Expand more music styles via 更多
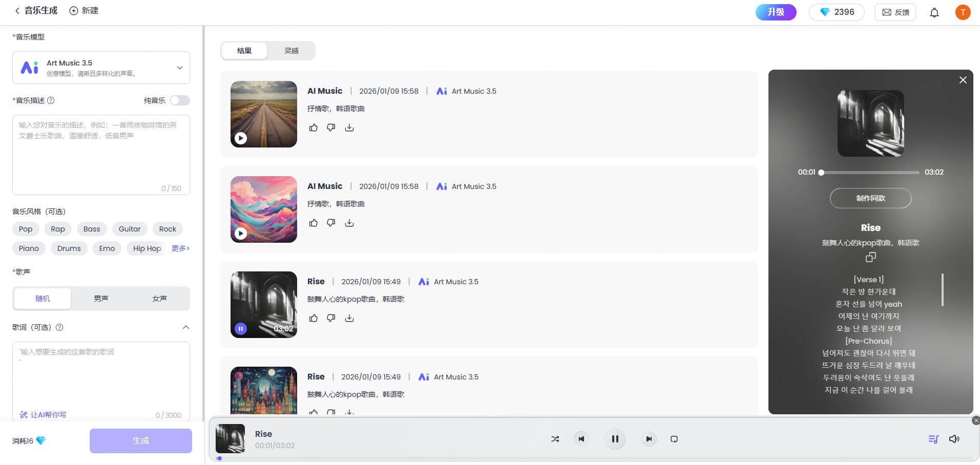The width and height of the screenshot is (980, 465). coord(180,248)
